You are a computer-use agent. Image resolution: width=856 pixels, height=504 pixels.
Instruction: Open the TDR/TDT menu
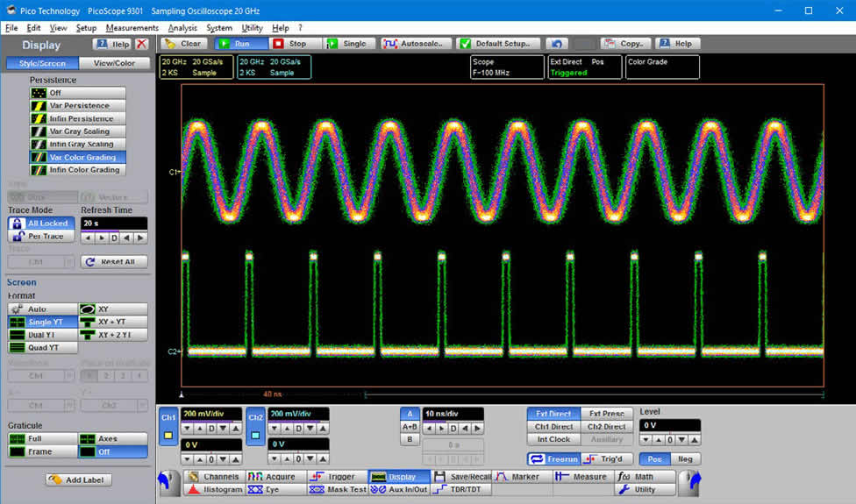(x=460, y=490)
